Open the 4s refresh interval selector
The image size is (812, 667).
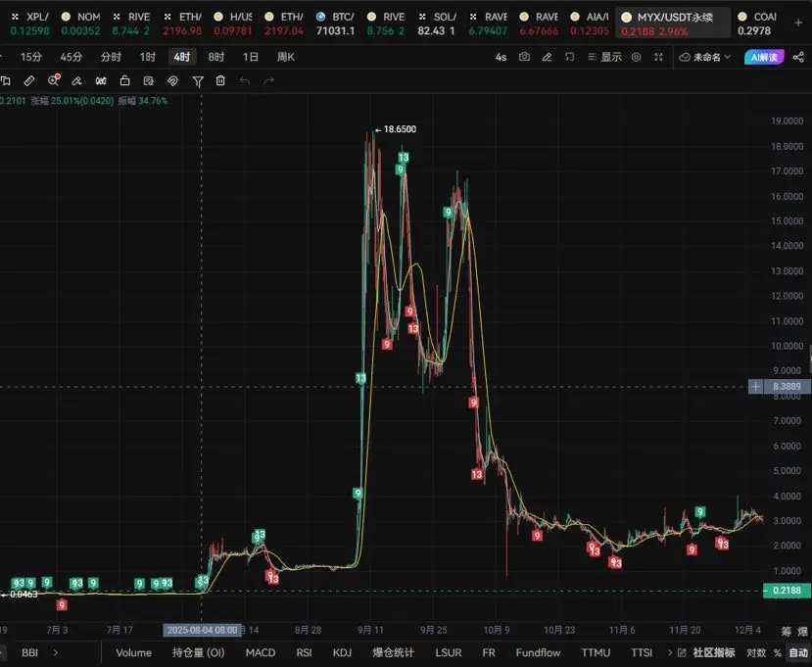click(501, 57)
